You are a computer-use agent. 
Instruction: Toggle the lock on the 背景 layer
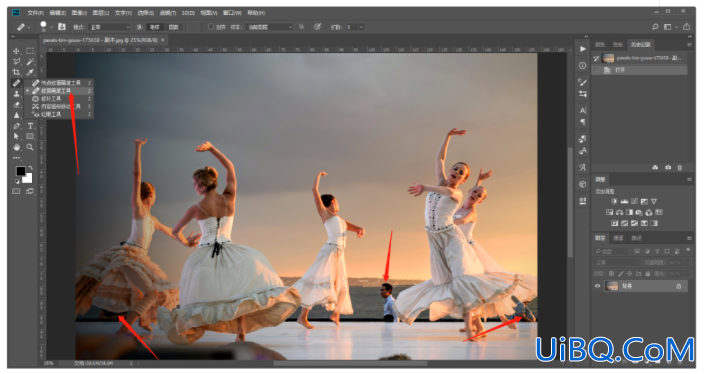[678, 286]
